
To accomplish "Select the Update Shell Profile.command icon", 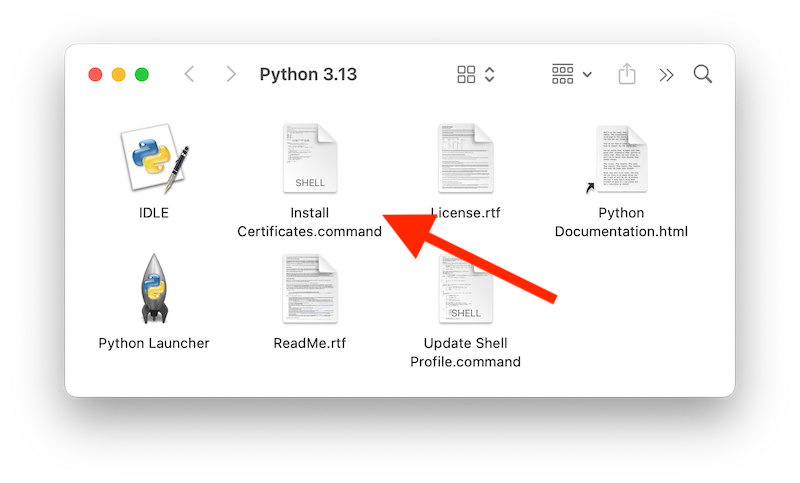I will coord(466,290).
